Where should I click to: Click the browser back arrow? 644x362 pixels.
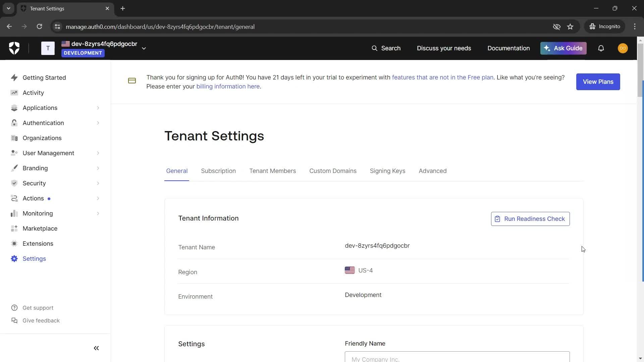tap(9, 26)
